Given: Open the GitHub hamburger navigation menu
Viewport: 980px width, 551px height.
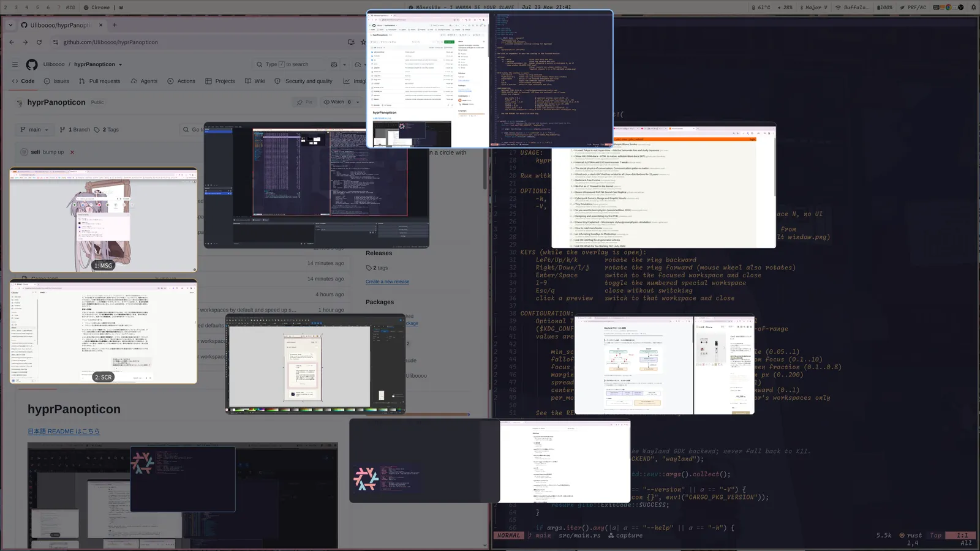Looking at the screenshot, I should pos(15,64).
